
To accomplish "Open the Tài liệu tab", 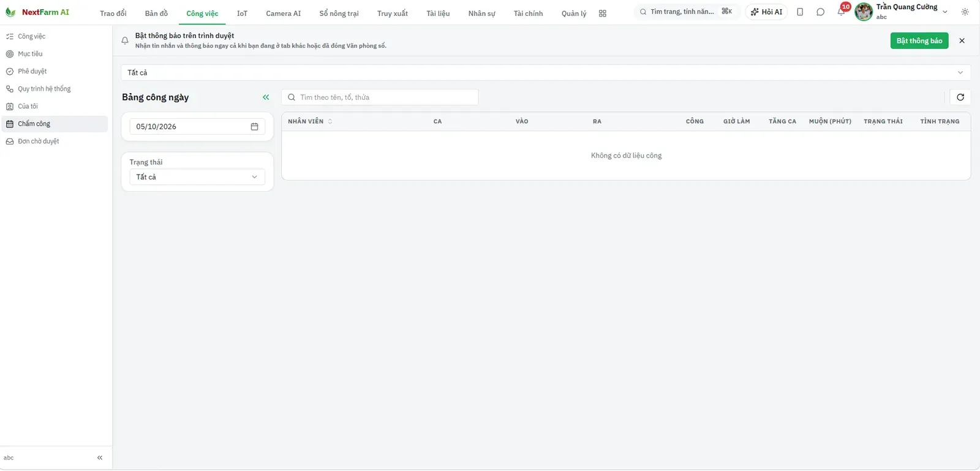I will coord(438,13).
